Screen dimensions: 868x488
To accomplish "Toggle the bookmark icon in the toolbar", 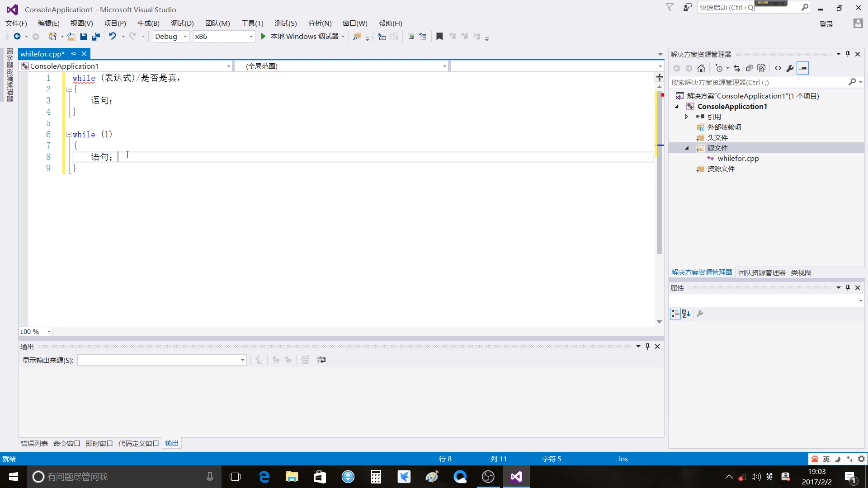I will (439, 37).
